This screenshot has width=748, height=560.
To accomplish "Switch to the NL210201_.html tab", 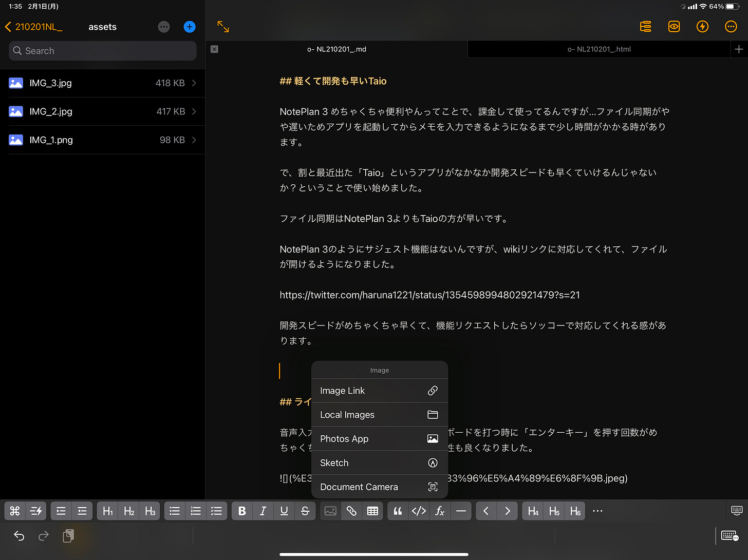I will point(599,49).
